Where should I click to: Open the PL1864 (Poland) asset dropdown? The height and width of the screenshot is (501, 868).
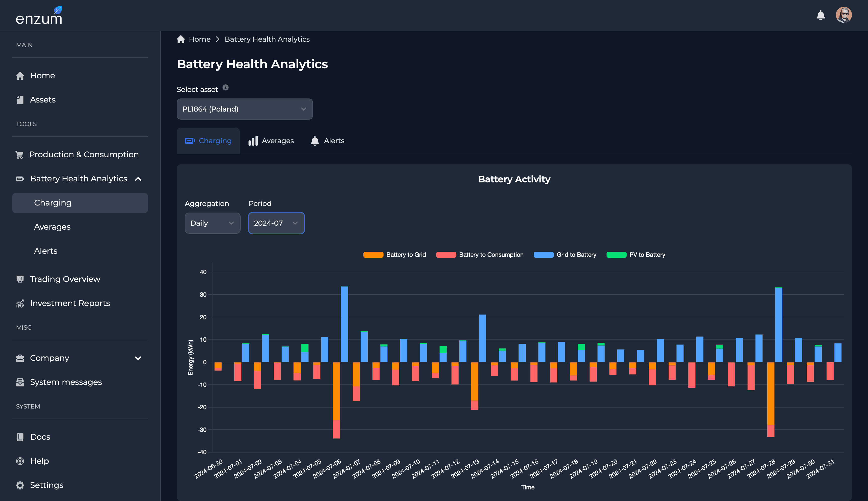(x=245, y=109)
